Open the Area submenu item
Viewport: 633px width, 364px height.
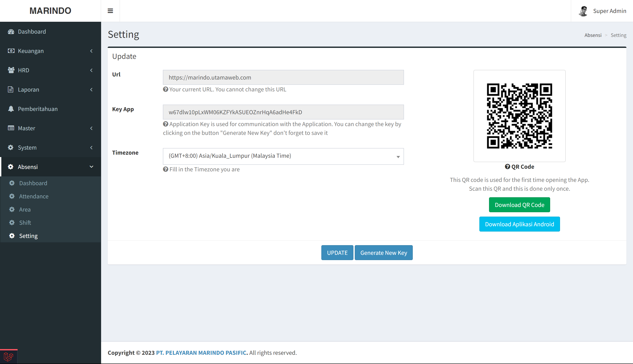(25, 210)
